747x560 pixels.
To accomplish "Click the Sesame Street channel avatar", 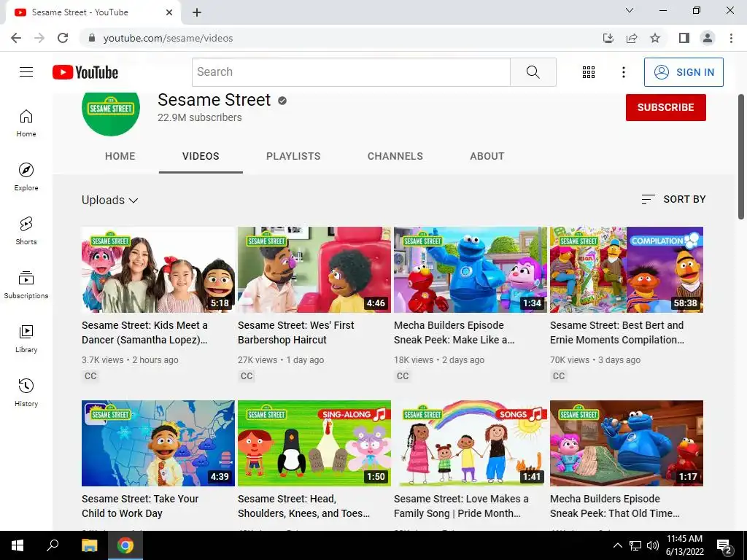I will [111, 113].
